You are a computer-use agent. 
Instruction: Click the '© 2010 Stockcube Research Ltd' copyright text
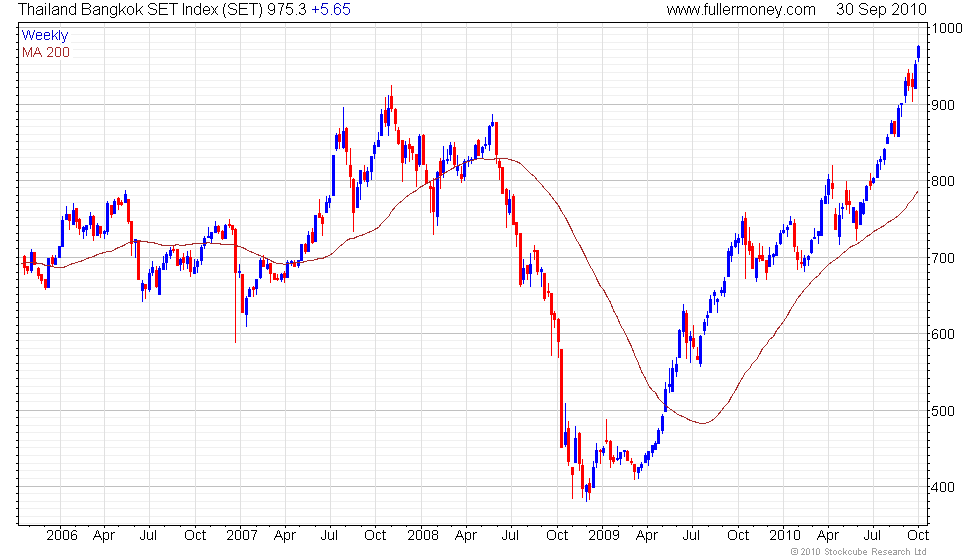pos(858,552)
